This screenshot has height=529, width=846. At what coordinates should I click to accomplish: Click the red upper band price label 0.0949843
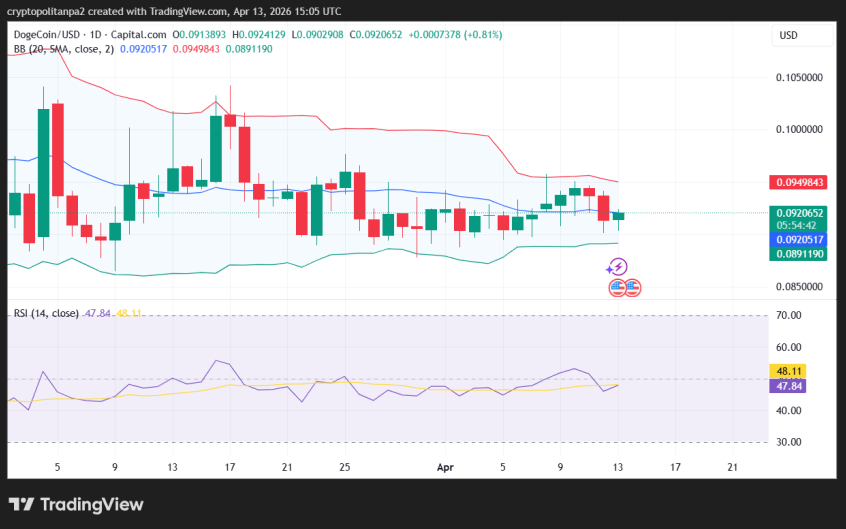point(799,182)
